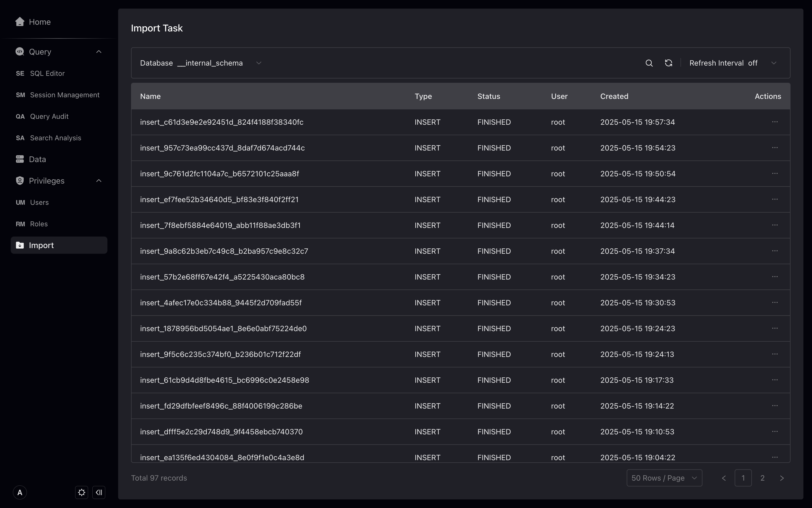This screenshot has width=812, height=508.
Task: Open the user avatar A
Action: [20, 492]
